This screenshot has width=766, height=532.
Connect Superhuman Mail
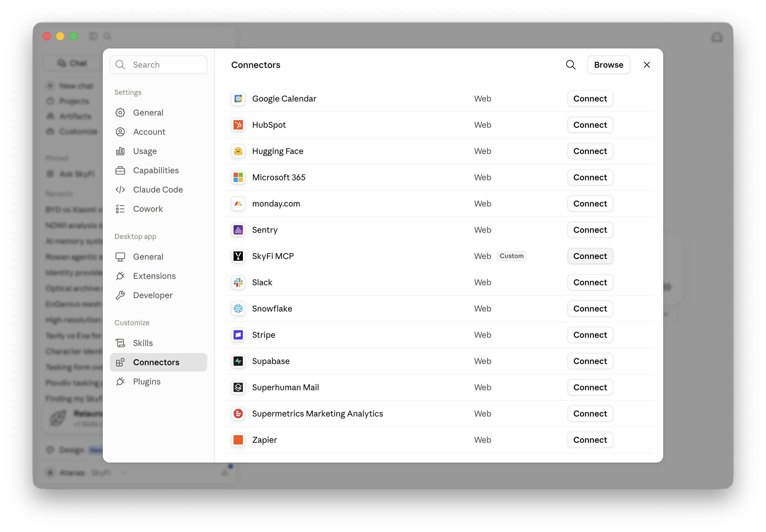pyautogui.click(x=590, y=387)
